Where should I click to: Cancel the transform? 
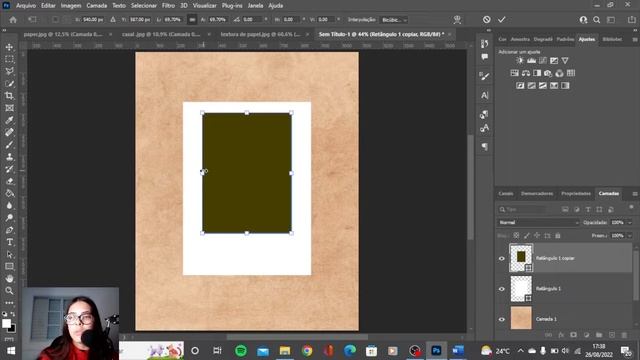tap(487, 20)
